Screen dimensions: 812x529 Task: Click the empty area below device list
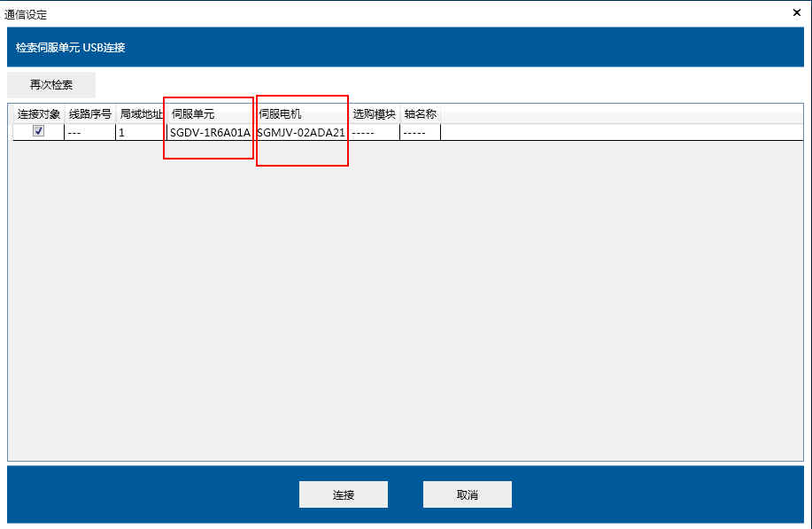(406, 301)
